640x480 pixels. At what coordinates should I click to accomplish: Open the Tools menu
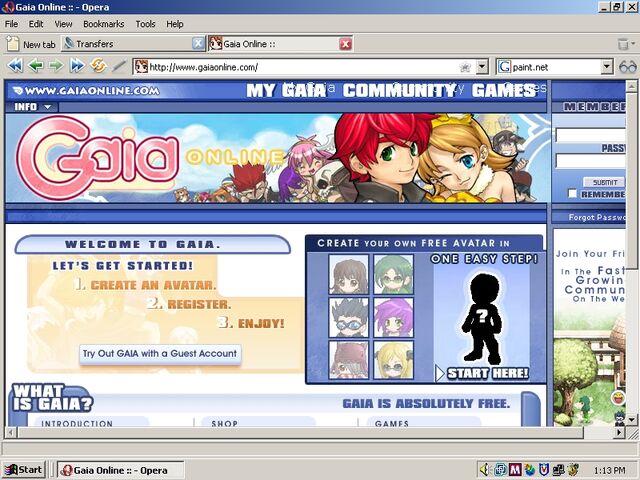pos(145,24)
